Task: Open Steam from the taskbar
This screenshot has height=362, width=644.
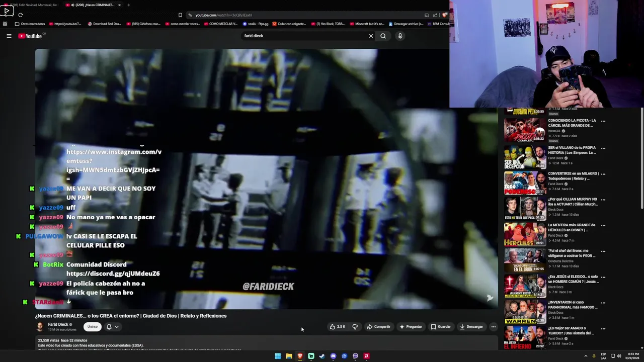Action: [322, 356]
